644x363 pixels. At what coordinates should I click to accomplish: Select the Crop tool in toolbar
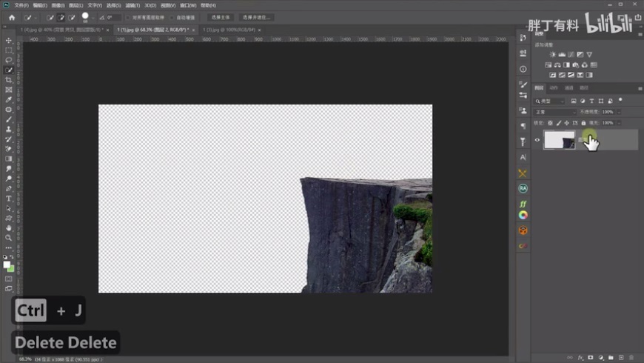point(9,80)
